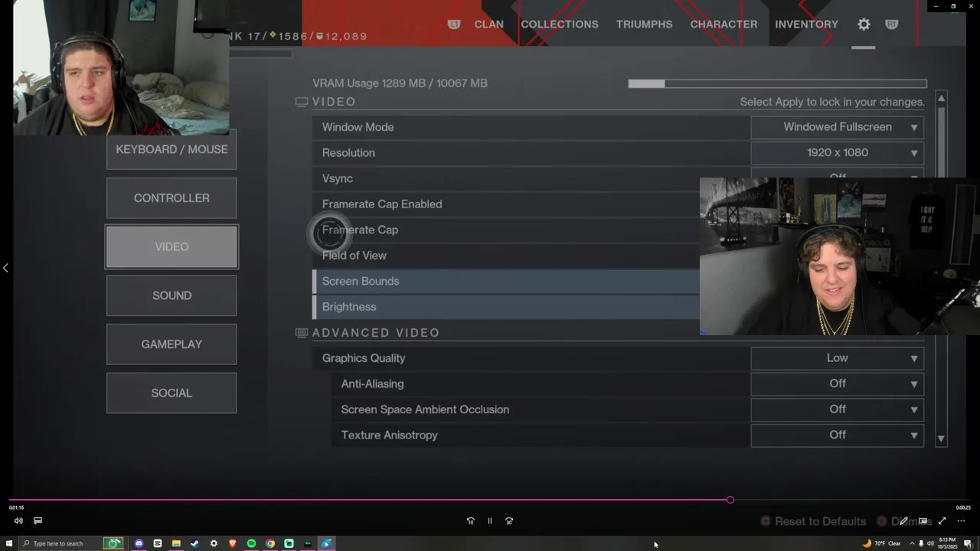Open File Explorer from the taskbar
980x551 pixels.
click(176, 543)
